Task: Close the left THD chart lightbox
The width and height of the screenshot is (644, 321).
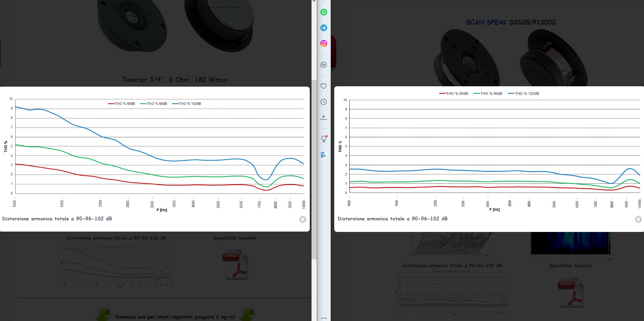Action: click(x=303, y=219)
